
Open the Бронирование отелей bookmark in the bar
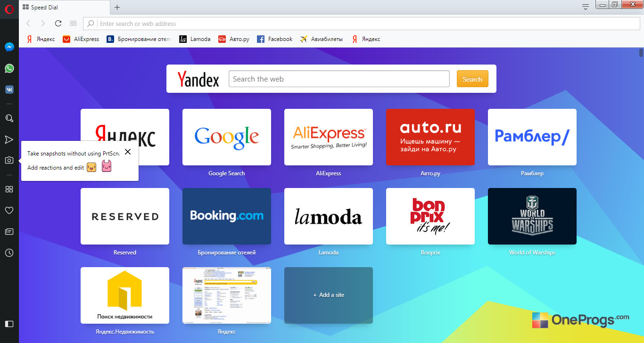pos(139,39)
